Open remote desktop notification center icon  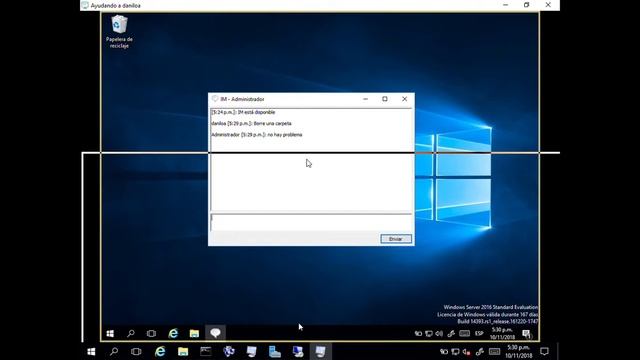527,334
